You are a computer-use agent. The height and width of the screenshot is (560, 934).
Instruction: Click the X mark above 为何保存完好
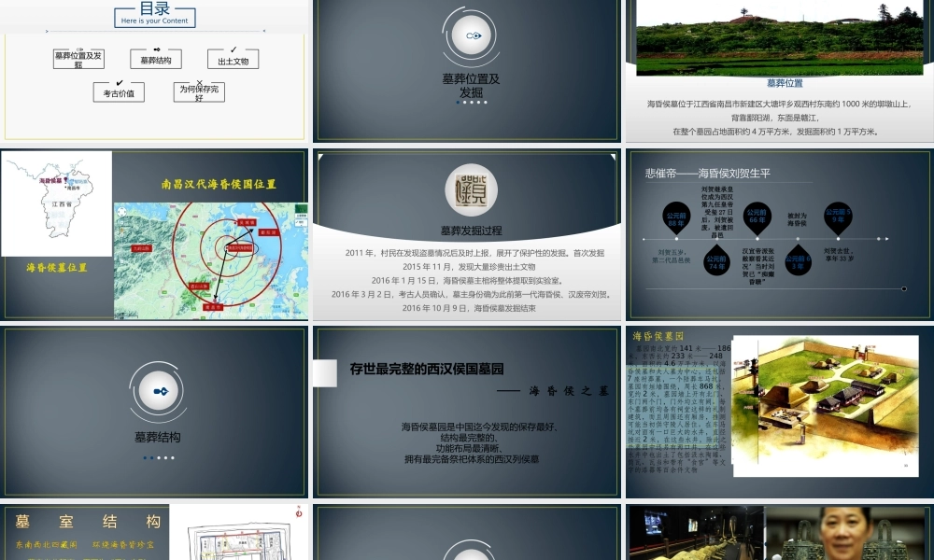pyautogui.click(x=199, y=82)
